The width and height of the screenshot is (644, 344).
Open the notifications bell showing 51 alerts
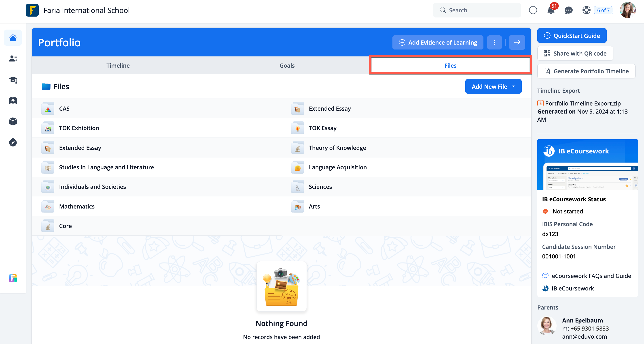pos(551,10)
